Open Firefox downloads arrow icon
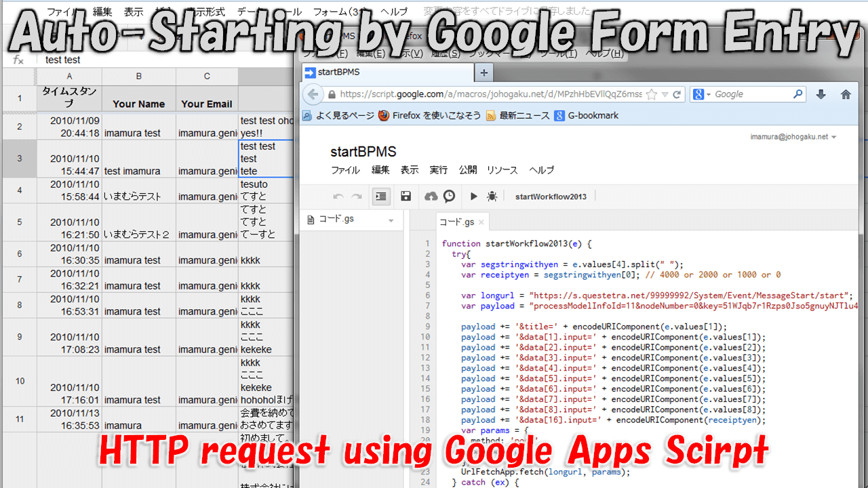 821,94
